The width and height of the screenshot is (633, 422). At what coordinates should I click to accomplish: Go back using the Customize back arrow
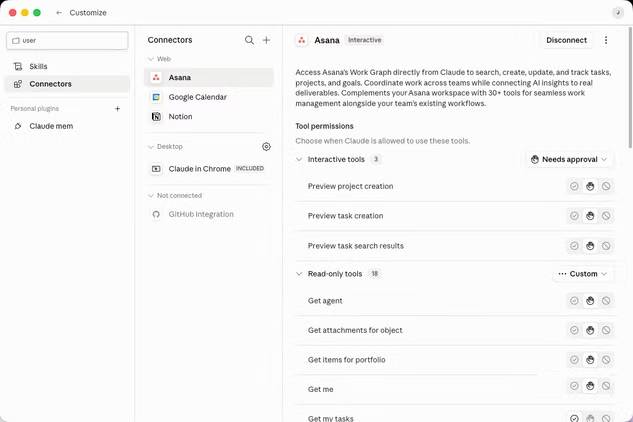click(x=59, y=13)
